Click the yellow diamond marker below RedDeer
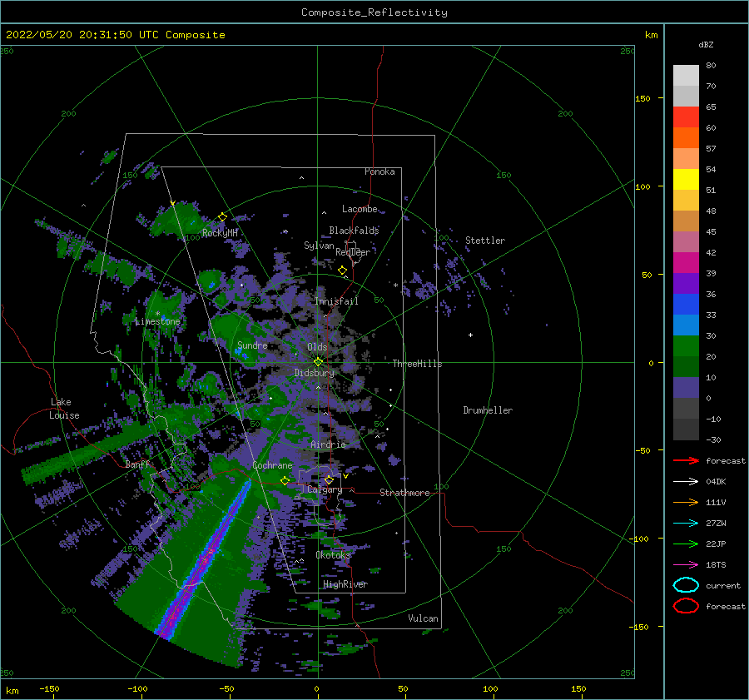This screenshot has height=700, width=749. (x=343, y=271)
